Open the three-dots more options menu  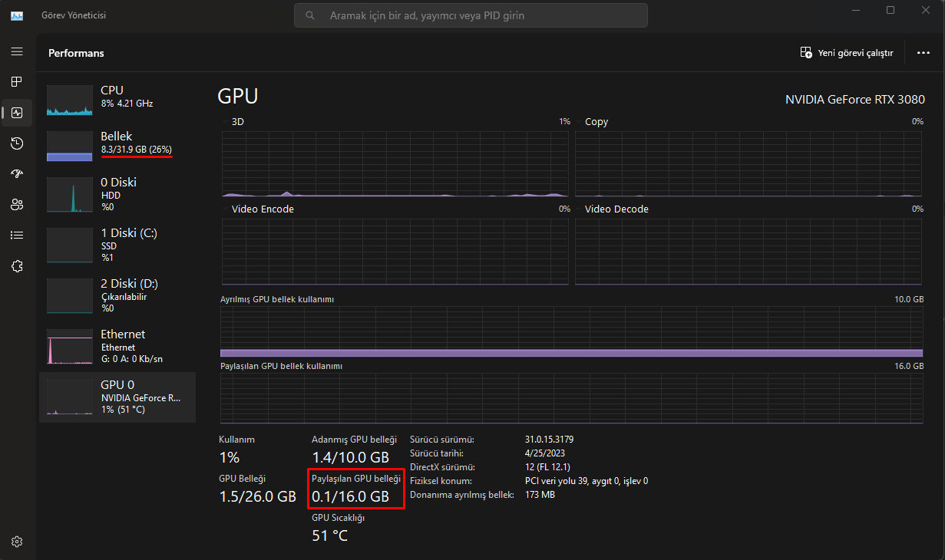click(x=924, y=53)
